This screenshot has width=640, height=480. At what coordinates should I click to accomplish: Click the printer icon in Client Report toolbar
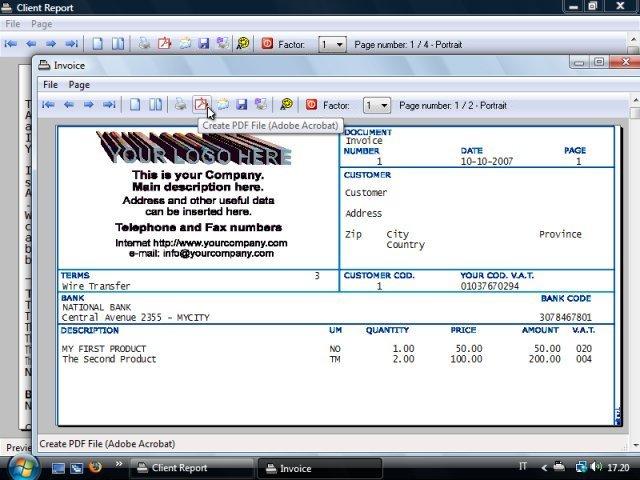[144, 43]
